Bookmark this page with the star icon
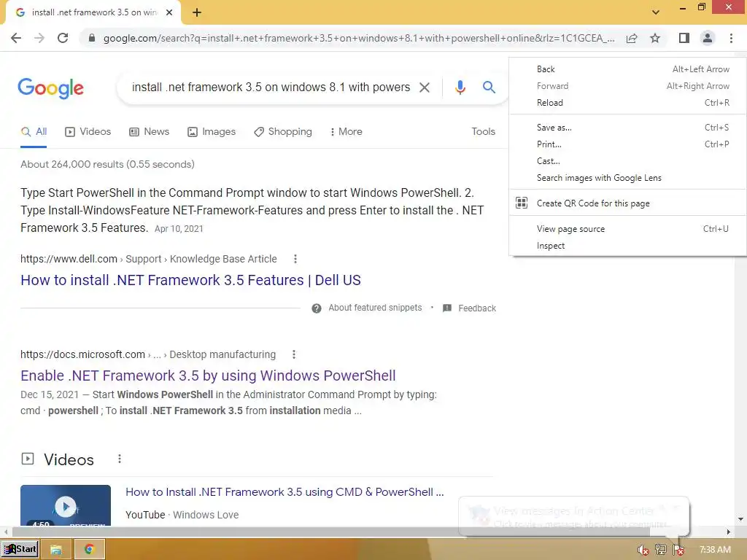The image size is (747, 560). (655, 38)
